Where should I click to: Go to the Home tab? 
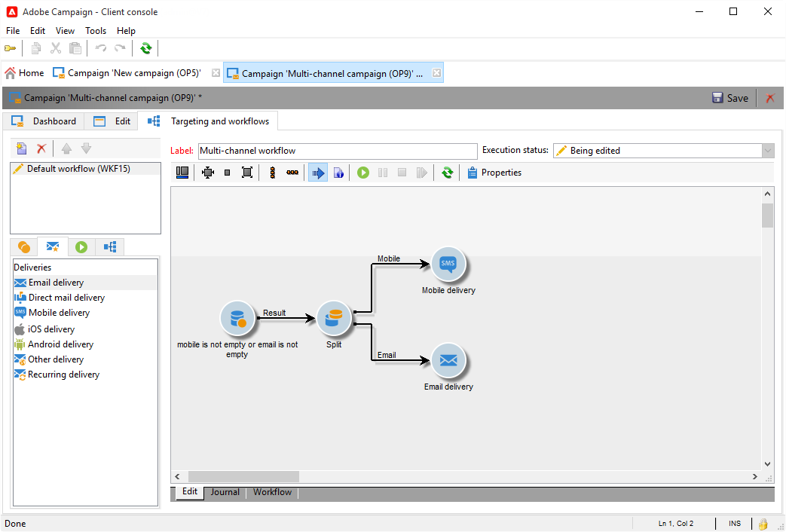(25, 73)
